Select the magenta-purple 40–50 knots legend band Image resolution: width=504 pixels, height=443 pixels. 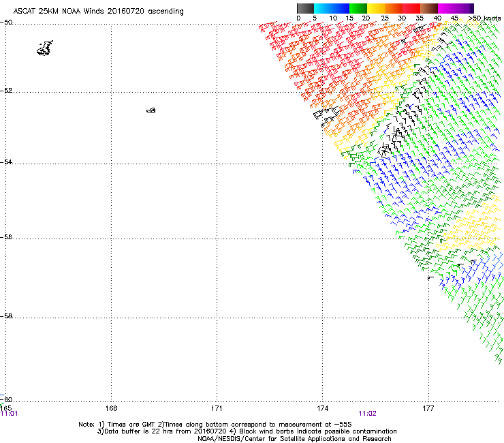456,8
